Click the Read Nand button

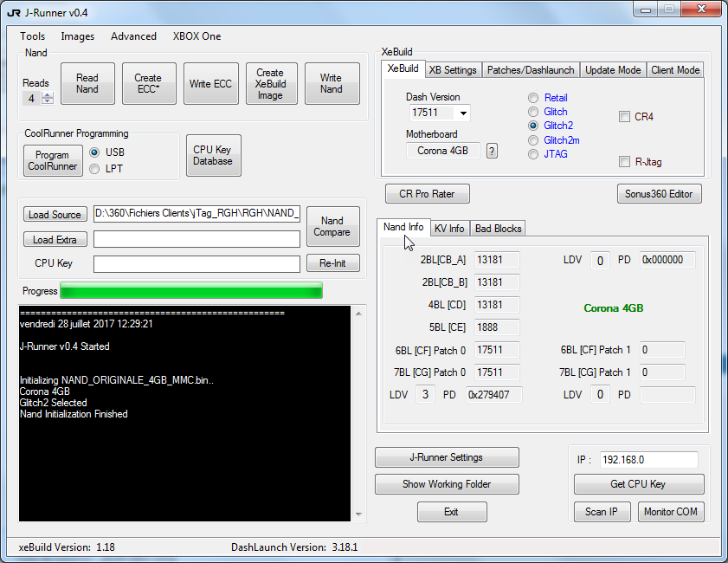[87, 84]
